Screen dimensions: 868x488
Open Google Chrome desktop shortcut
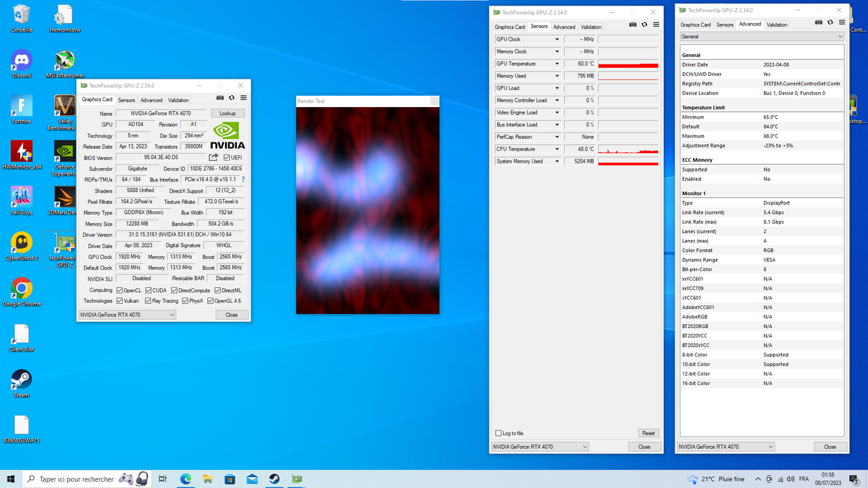(22, 292)
